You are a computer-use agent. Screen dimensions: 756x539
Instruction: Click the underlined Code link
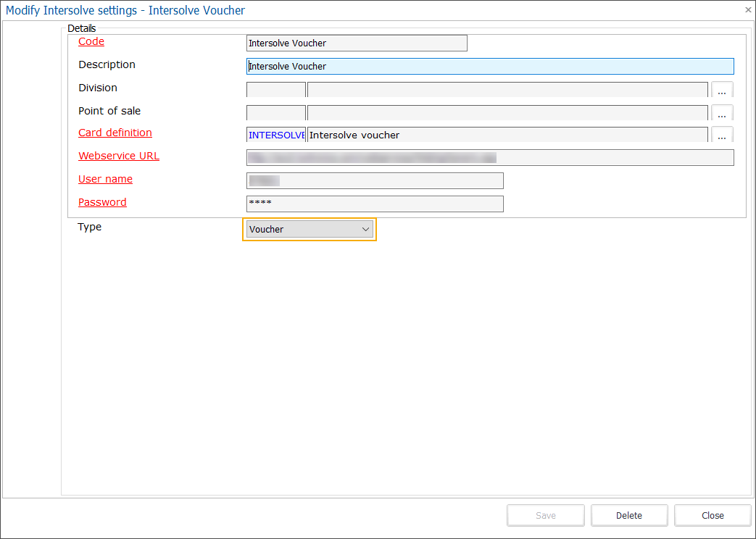coord(91,41)
